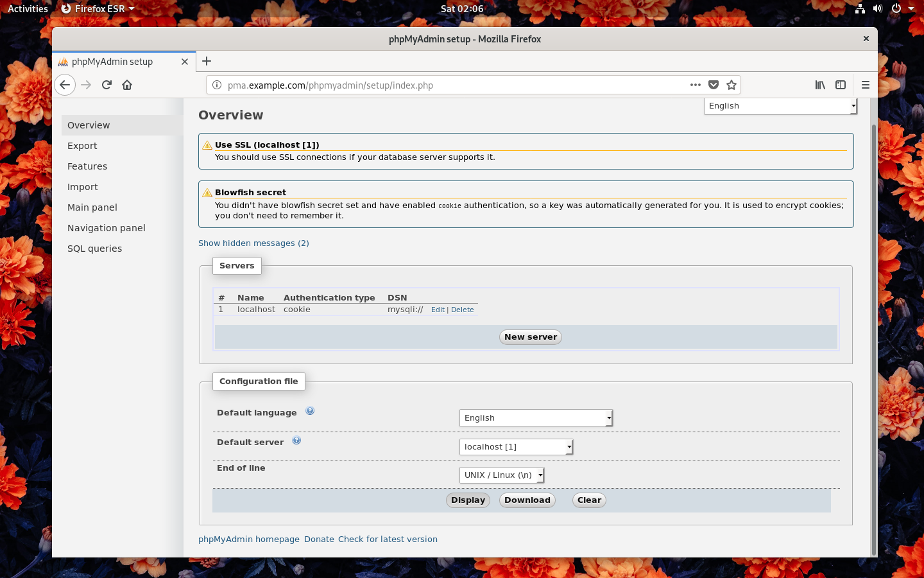The height and width of the screenshot is (578, 924).
Task: Expand the End of line dropdown
Action: point(502,475)
